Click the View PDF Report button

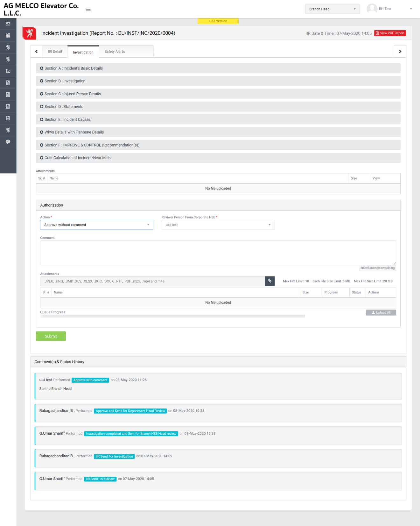(390, 33)
